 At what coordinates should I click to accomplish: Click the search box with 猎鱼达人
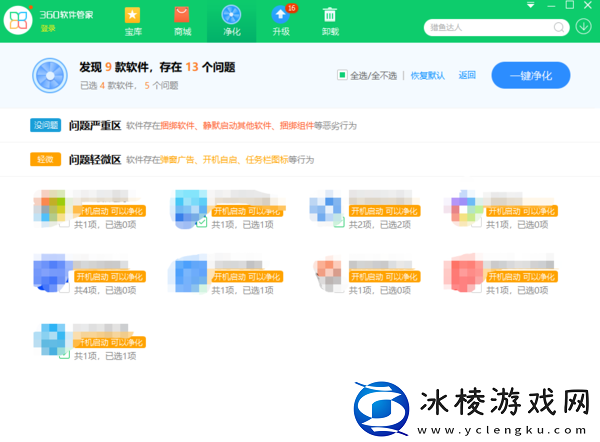(496, 28)
